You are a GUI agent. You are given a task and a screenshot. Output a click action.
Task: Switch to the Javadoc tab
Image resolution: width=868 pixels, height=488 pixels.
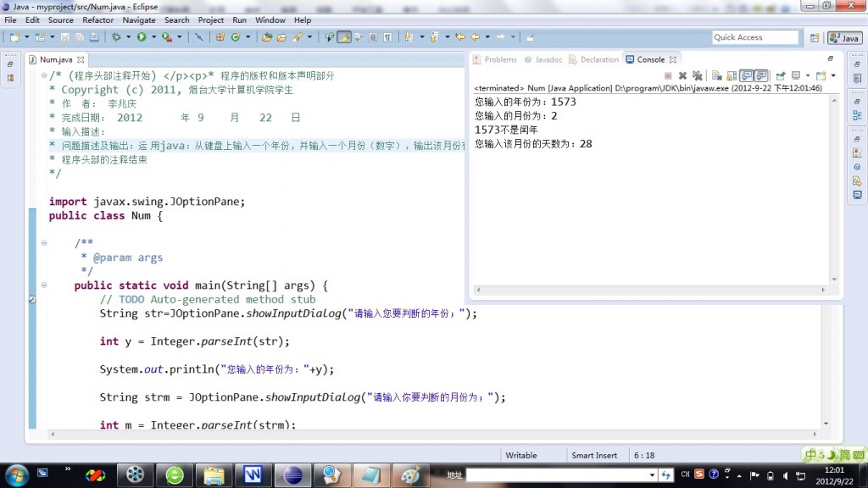pyautogui.click(x=543, y=59)
